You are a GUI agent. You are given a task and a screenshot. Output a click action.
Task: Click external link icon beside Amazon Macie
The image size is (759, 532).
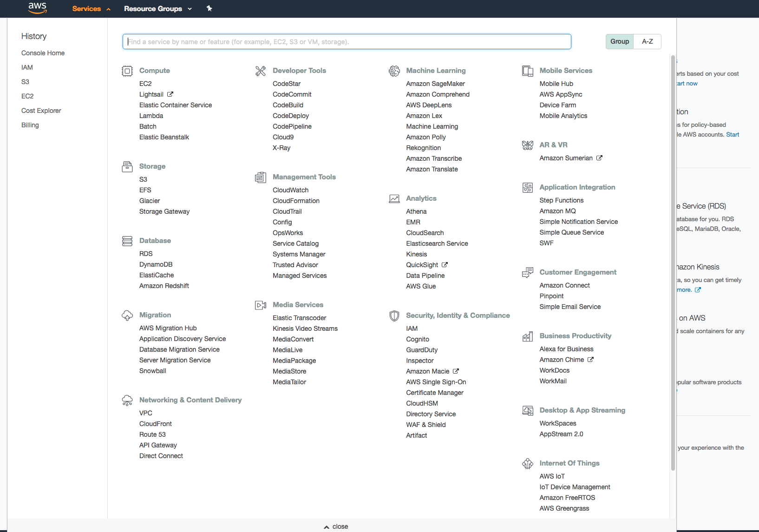click(x=456, y=371)
